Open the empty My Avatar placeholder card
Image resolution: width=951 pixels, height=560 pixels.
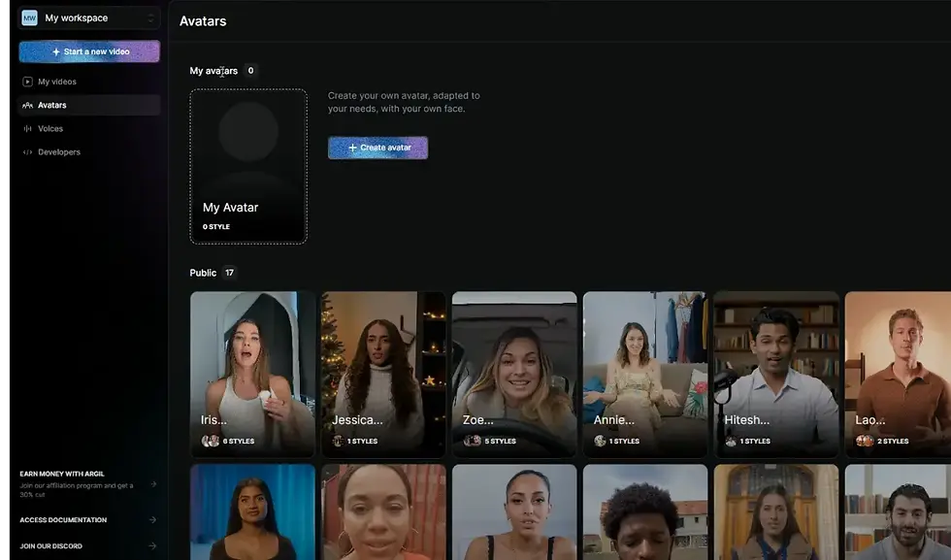coord(248,166)
